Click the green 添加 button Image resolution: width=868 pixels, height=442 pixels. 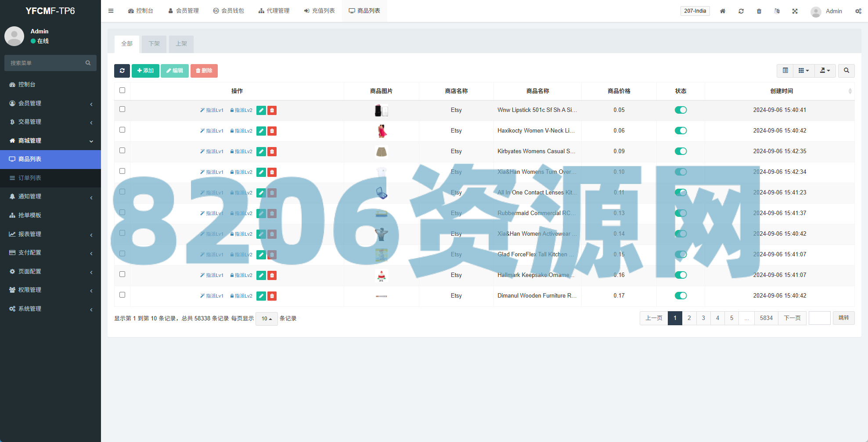pyautogui.click(x=145, y=71)
